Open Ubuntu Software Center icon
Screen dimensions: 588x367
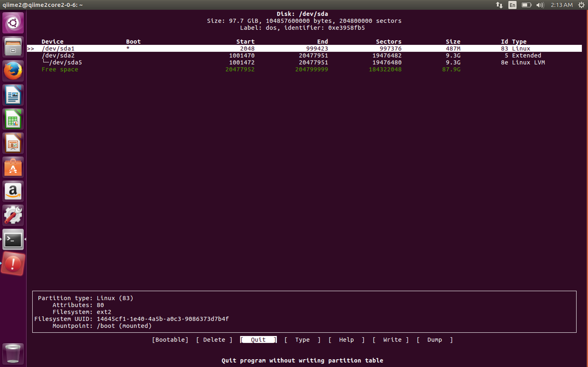click(13, 167)
